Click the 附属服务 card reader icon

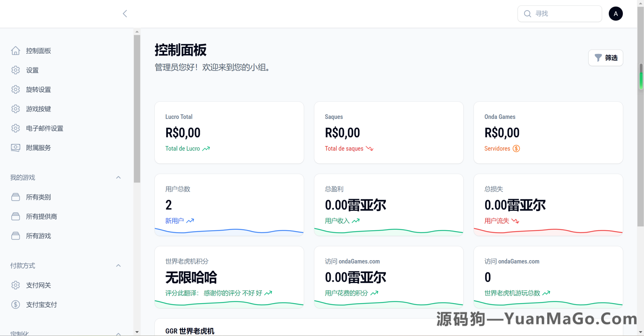click(x=15, y=148)
